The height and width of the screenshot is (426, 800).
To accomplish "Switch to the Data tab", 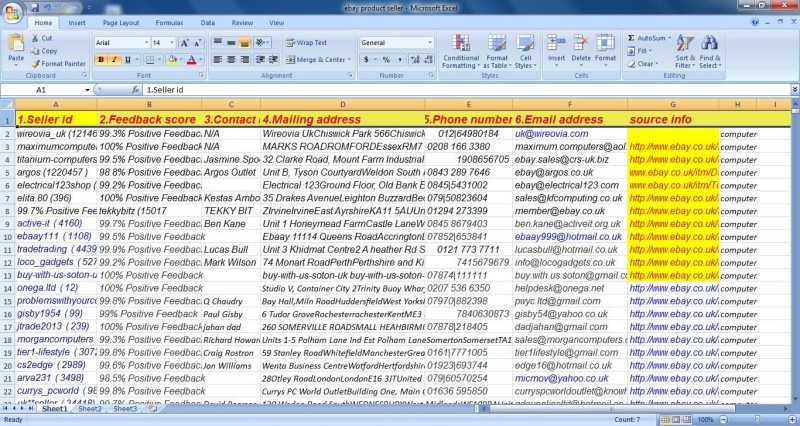I will click(x=208, y=23).
